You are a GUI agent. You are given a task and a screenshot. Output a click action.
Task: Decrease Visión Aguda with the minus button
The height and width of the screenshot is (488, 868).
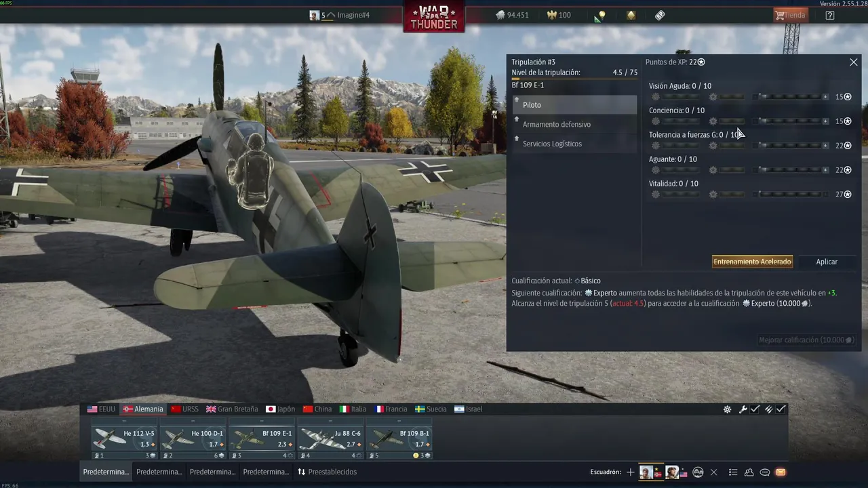pos(755,97)
